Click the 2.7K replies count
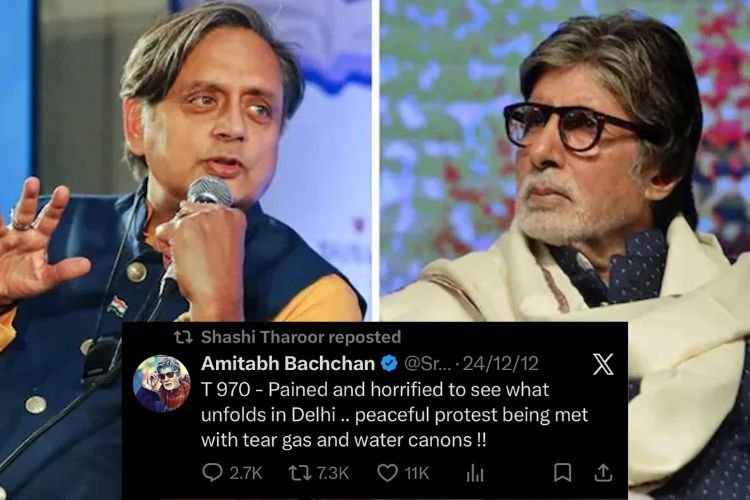 (x=246, y=474)
